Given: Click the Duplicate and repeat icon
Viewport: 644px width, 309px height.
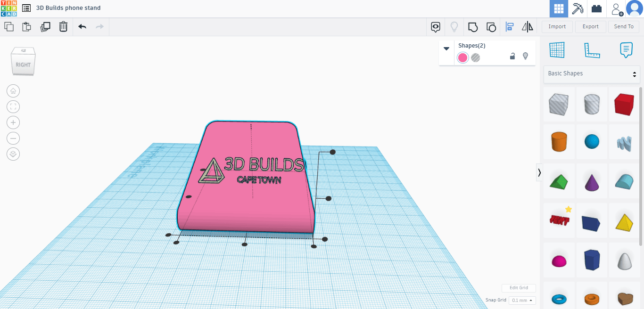Looking at the screenshot, I should click(45, 27).
